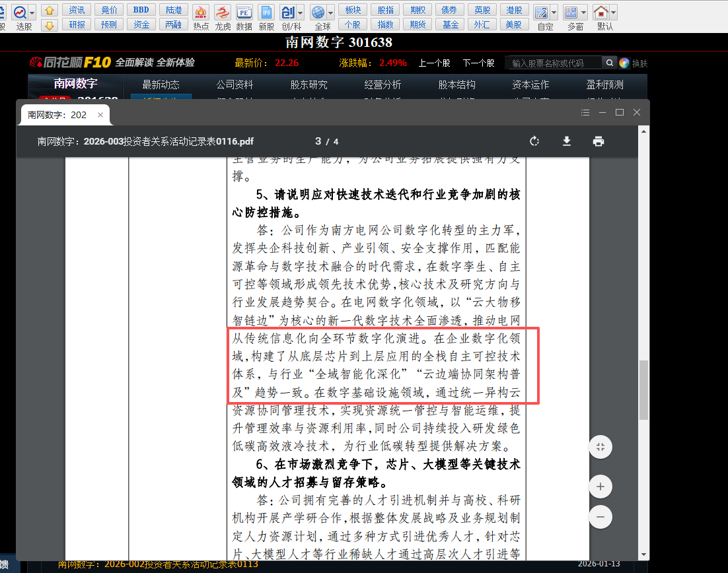Screen dimensions: 728x573
Task: Click the PDF scrollbar down arrow
Action: 643,555
